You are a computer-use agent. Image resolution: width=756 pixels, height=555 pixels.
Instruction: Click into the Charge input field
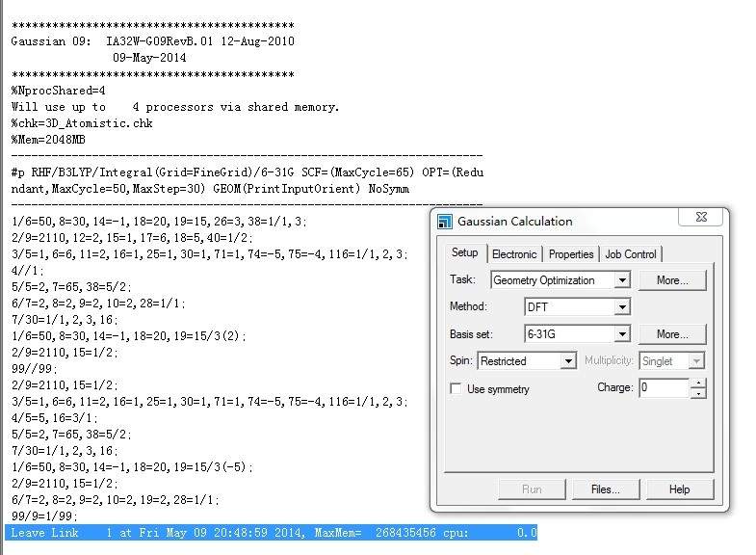664,387
